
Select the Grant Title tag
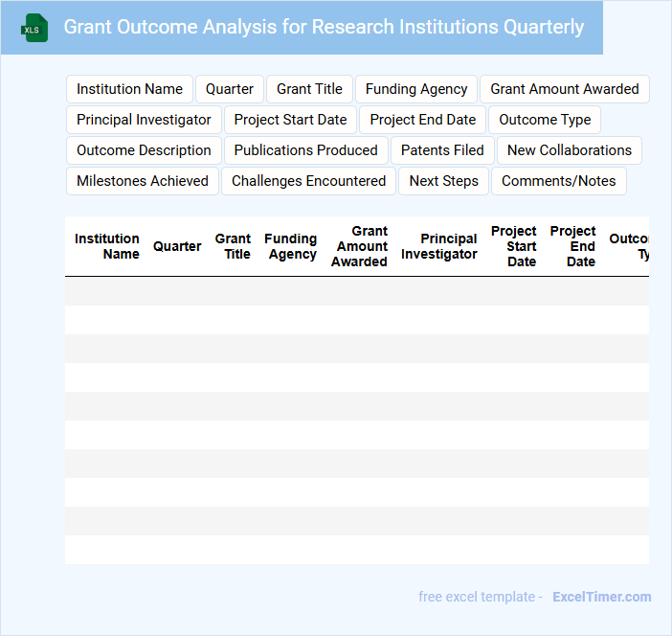coord(309,89)
